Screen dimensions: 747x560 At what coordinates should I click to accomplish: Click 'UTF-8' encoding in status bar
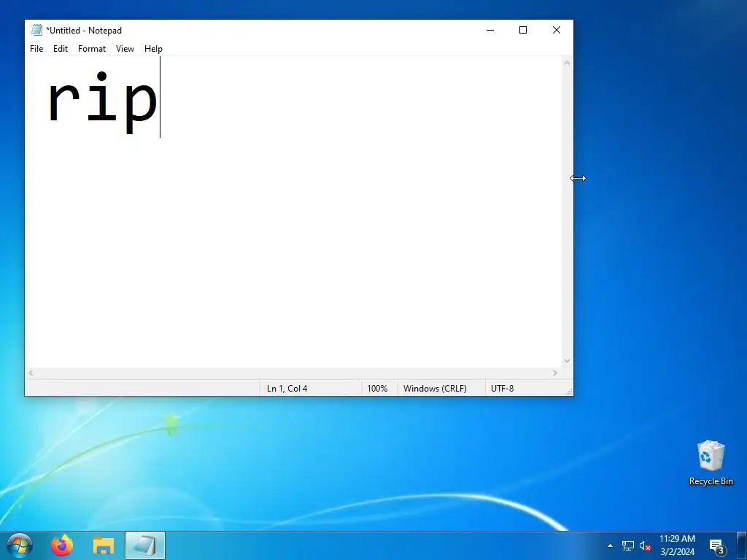502,389
